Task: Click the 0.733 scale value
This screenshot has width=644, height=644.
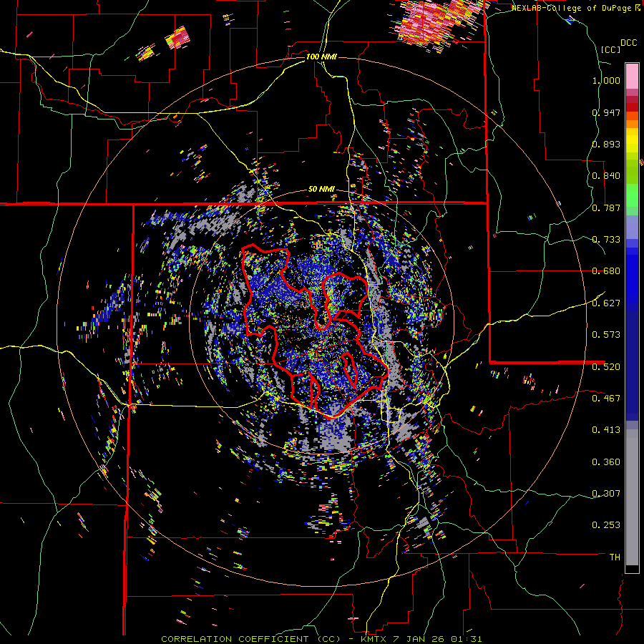Action: [606, 240]
